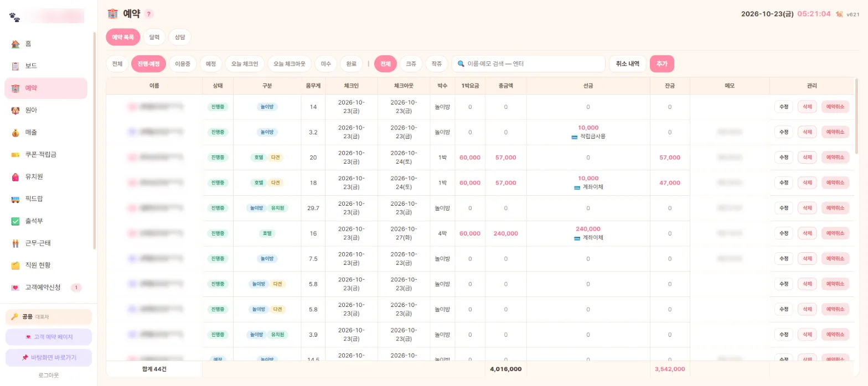
Task: Open the 원아 sidebar page
Action: (x=46, y=110)
